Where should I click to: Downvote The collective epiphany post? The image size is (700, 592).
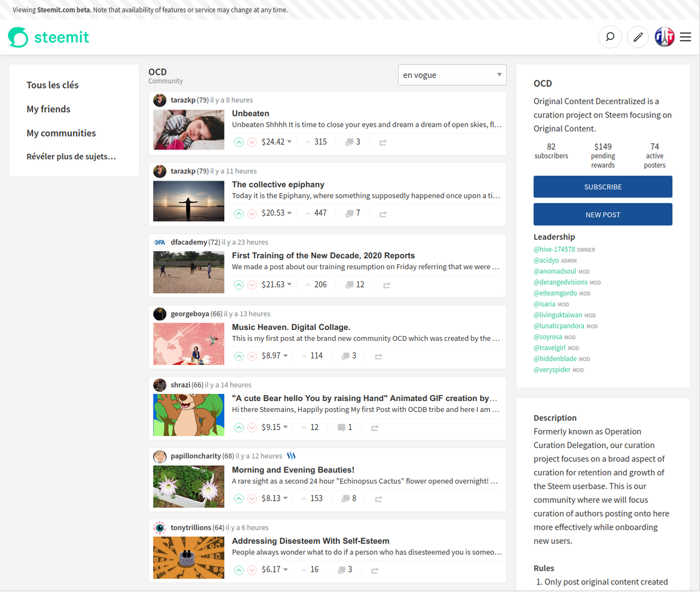tap(252, 213)
